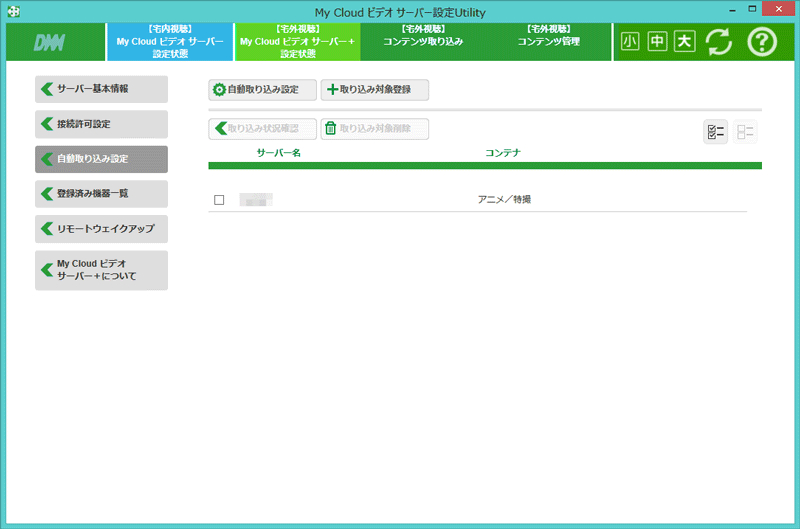800x529 pixels.
Task: Check the box for the アニメ/特撮 row
Action: click(x=219, y=200)
